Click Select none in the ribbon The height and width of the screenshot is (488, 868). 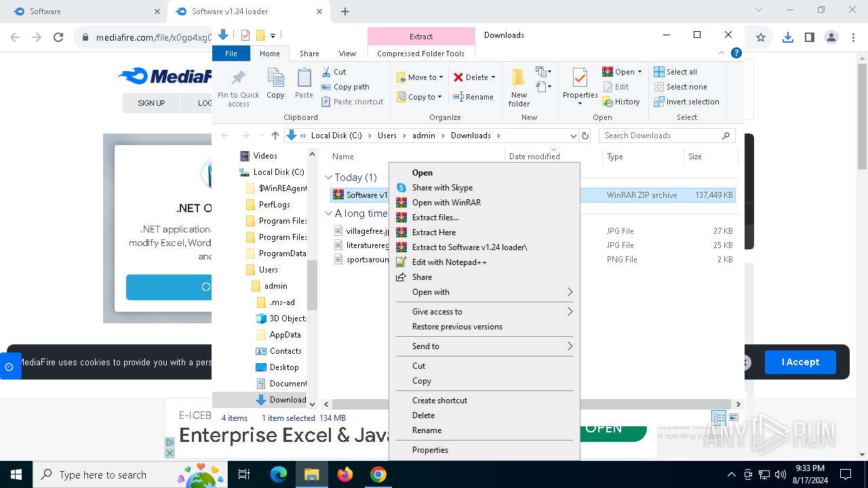coord(680,87)
